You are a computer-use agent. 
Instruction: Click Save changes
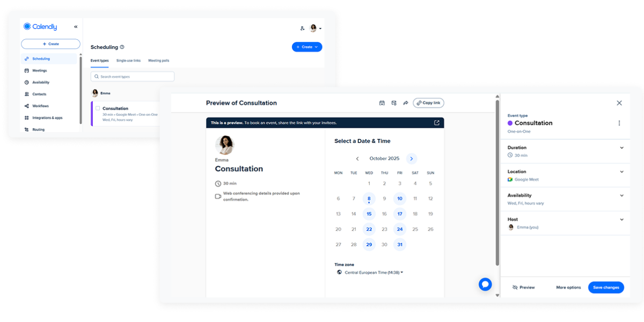[x=606, y=287]
